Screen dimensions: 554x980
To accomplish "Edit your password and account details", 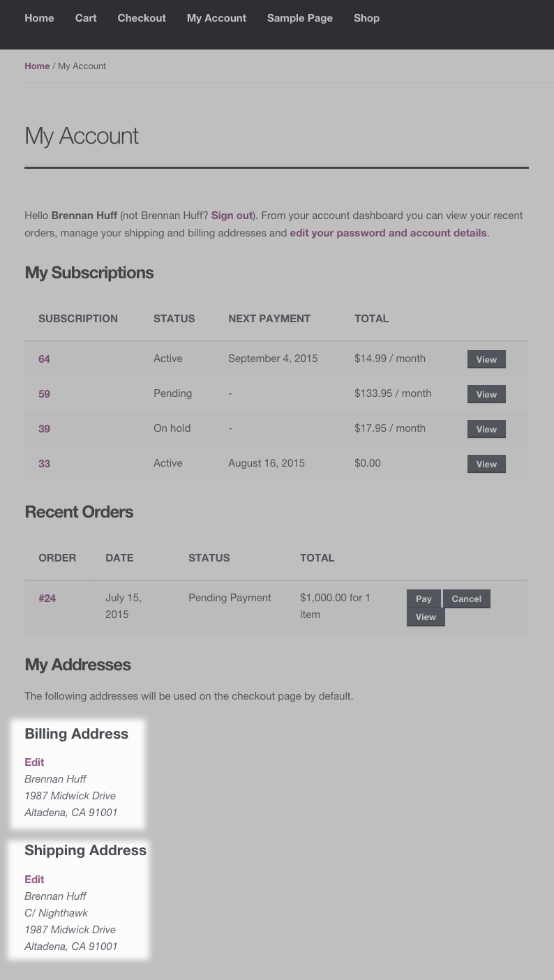I will (x=388, y=232).
